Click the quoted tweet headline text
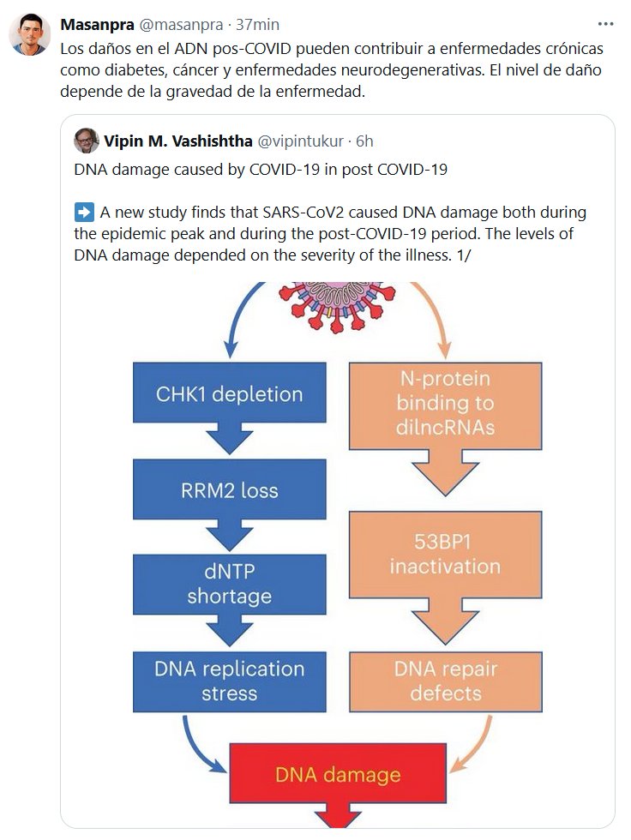The image size is (631, 840). coord(261,169)
